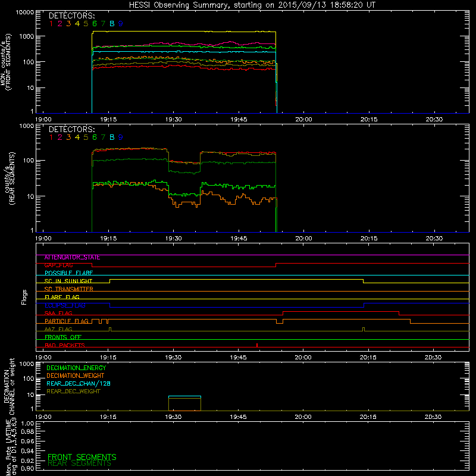The image size is (476, 476).
Task: Click the POSSIBLE_FLARE flag label
Action: tap(68, 273)
